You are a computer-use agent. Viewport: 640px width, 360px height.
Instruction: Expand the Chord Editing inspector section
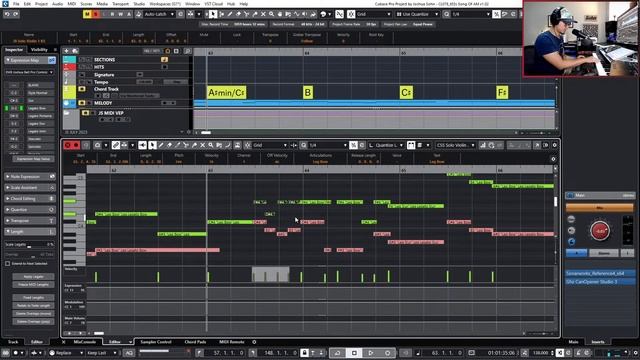click(30, 199)
